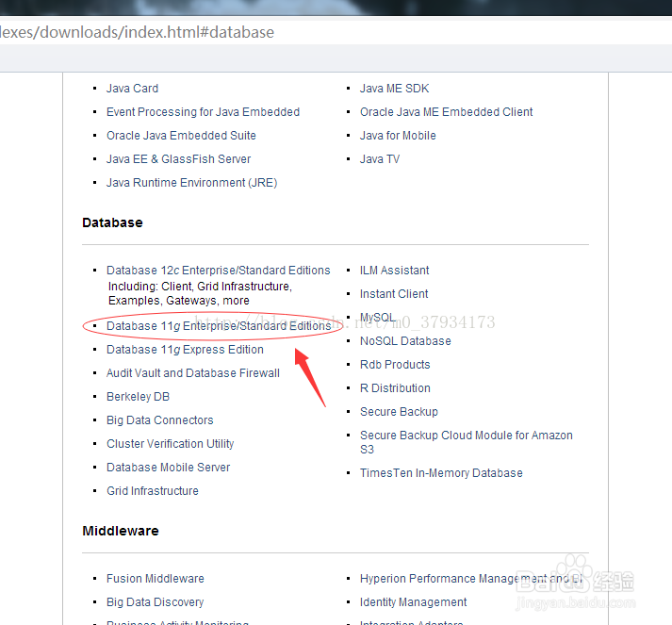The image size is (672, 625).
Task: Open the Java TV link
Action: pyautogui.click(x=380, y=159)
